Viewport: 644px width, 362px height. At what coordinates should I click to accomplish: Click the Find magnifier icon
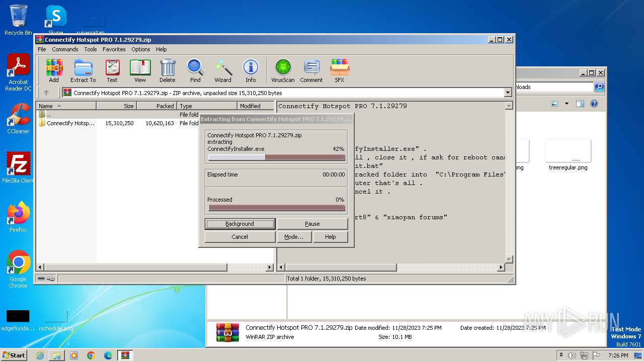coord(195,70)
